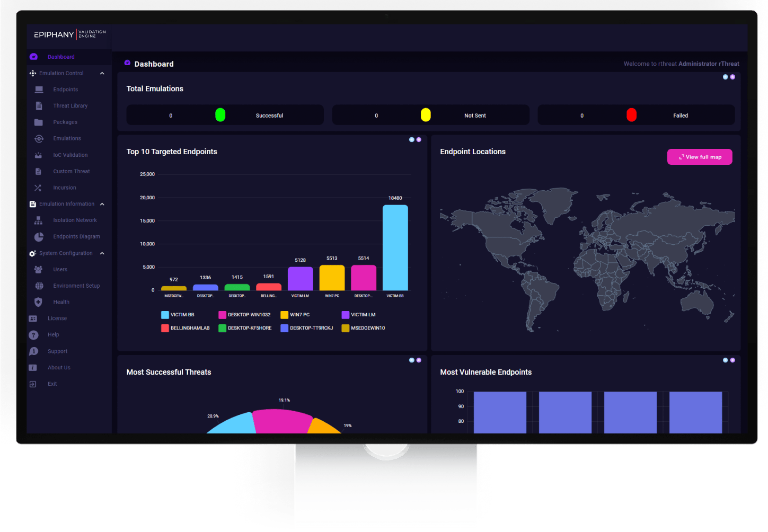Click the 19.1% magenta pie slice

(283, 421)
